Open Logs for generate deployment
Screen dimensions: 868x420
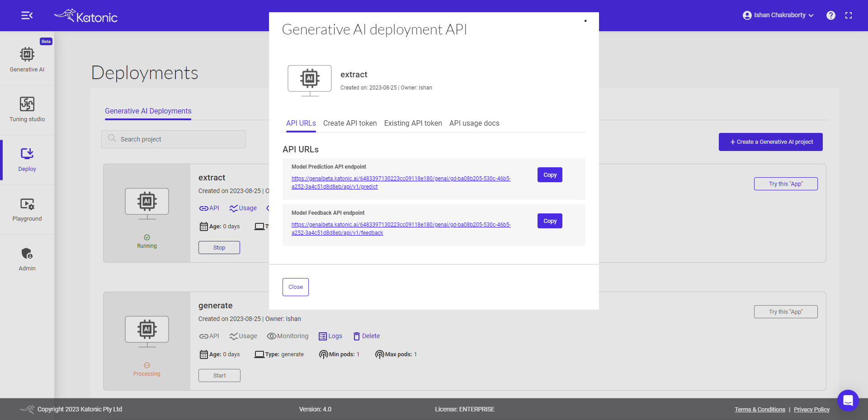(x=330, y=336)
